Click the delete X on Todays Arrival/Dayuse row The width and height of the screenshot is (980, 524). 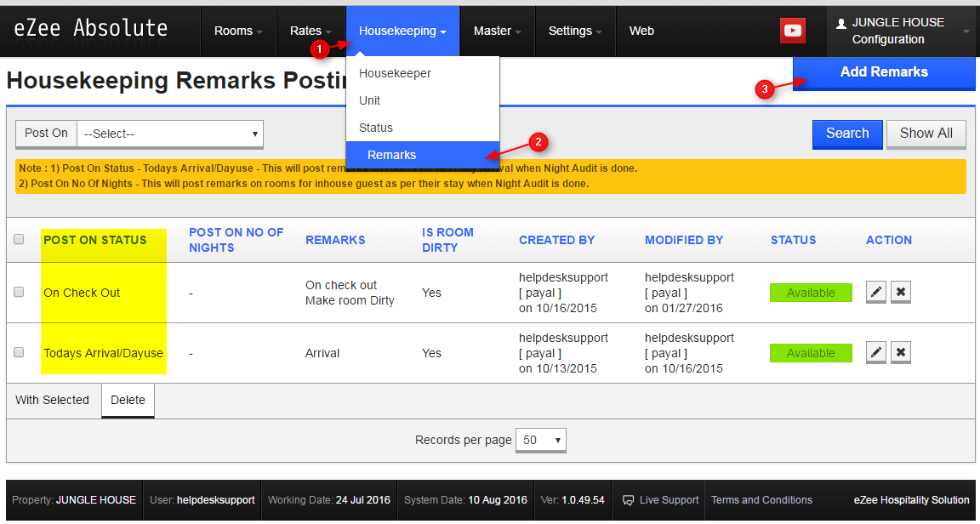click(900, 352)
